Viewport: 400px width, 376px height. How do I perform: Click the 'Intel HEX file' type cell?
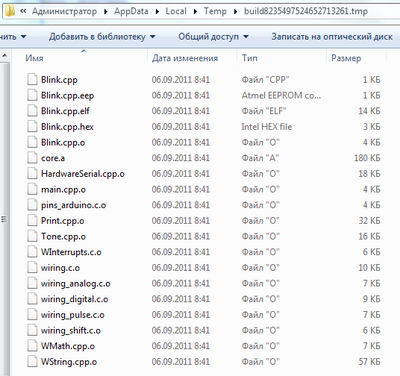[x=267, y=127]
